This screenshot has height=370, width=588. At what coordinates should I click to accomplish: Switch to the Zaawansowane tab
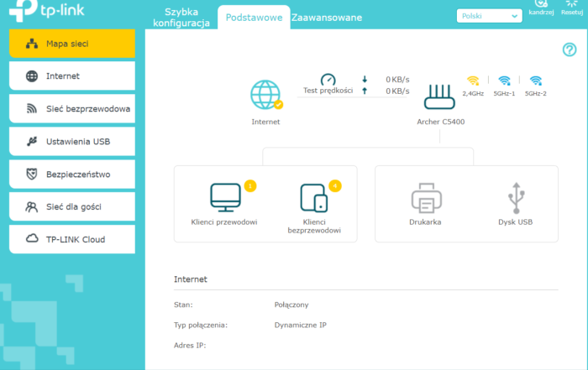pyautogui.click(x=327, y=18)
